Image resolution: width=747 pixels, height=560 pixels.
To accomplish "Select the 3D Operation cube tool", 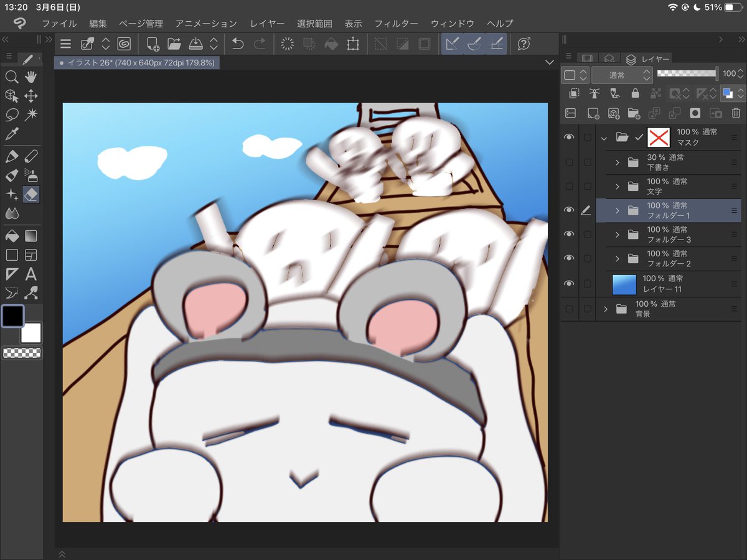I will tap(11, 96).
